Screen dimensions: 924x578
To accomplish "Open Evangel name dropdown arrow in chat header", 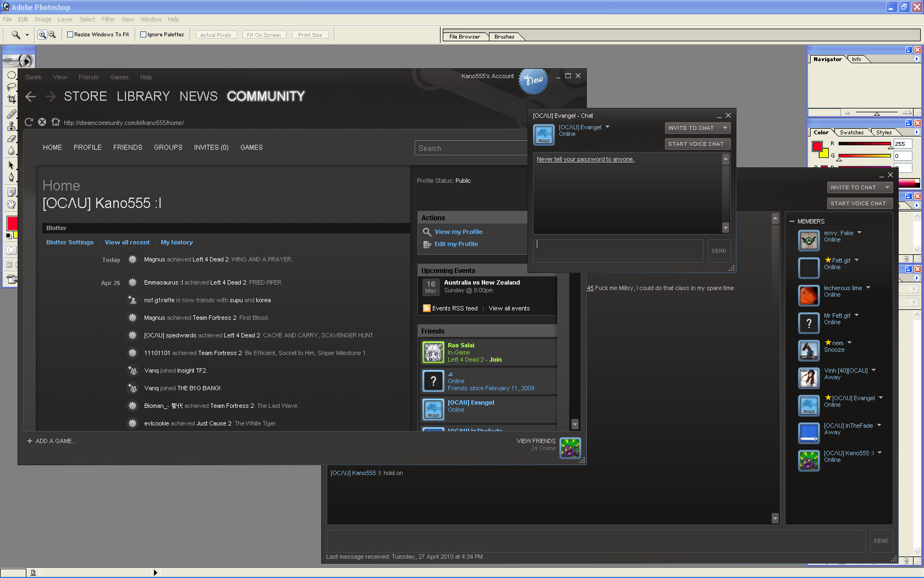I will [x=607, y=127].
